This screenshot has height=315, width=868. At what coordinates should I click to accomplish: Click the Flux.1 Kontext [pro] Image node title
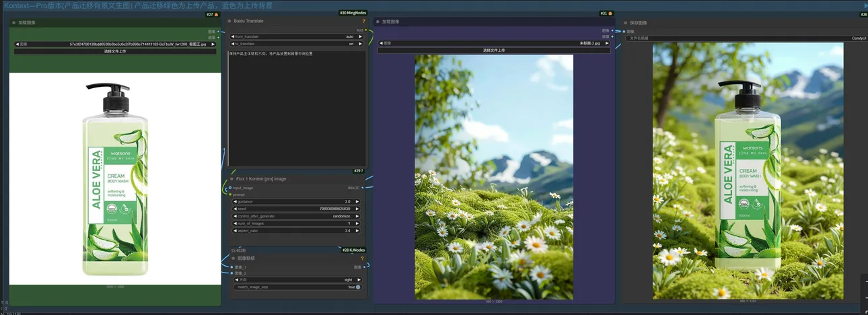(x=261, y=179)
